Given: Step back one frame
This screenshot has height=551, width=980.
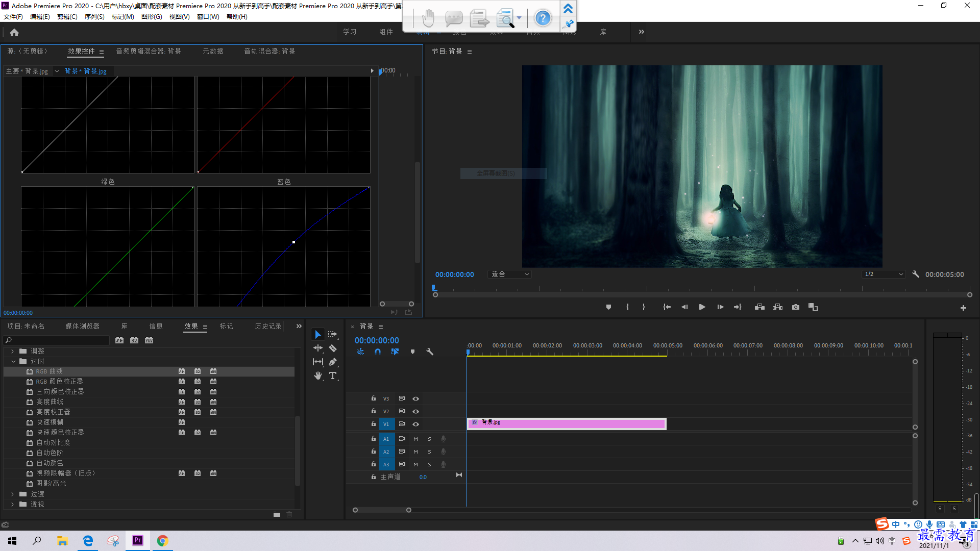Looking at the screenshot, I should (x=684, y=307).
